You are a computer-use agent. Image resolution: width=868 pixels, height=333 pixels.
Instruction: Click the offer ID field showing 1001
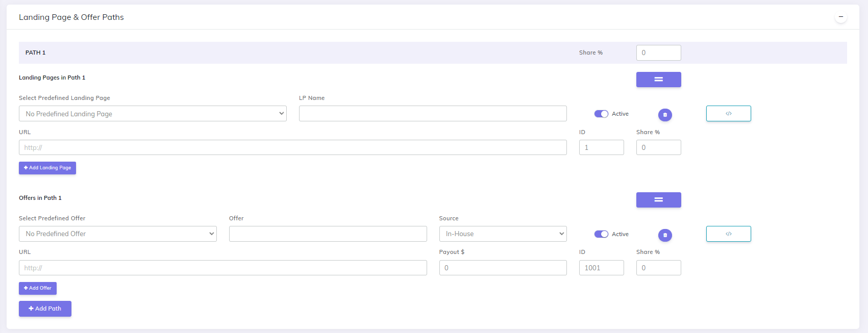tap(601, 268)
